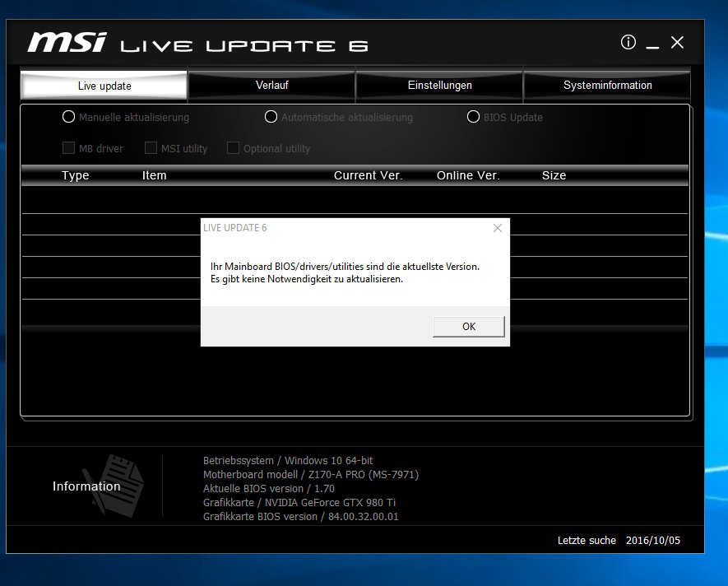The width and height of the screenshot is (728, 586).
Task: Open the Verlauf tab
Action: coord(272,86)
